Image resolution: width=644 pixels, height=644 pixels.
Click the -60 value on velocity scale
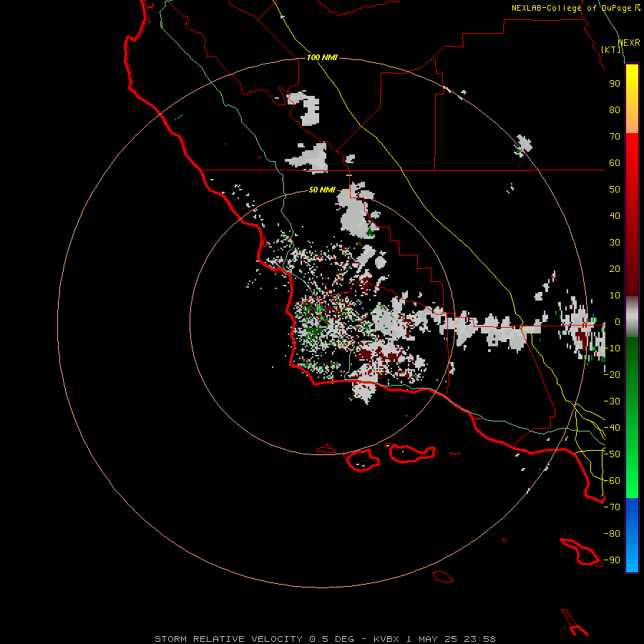(612, 481)
